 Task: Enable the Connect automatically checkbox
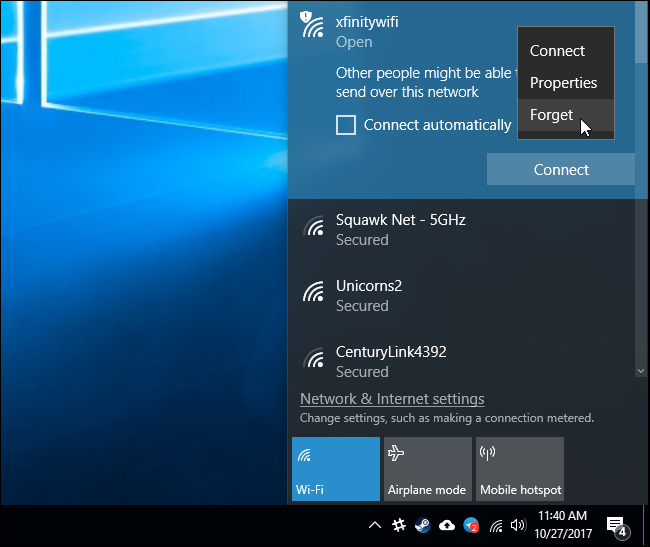[346, 125]
